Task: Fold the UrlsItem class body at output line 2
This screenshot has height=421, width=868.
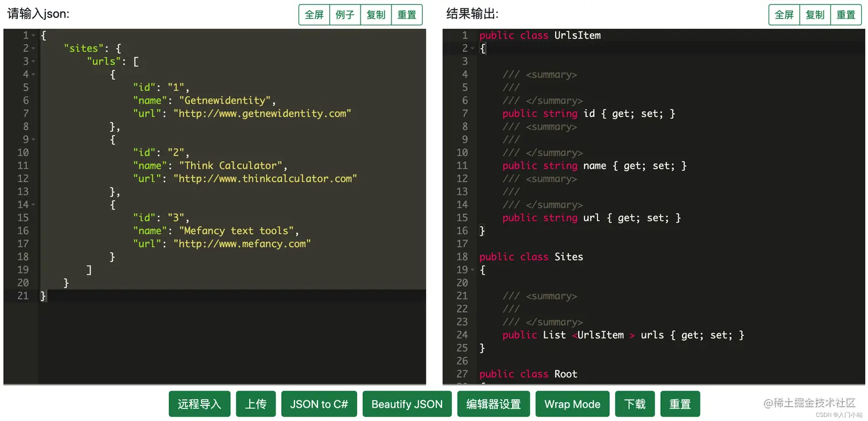Action: pyautogui.click(x=472, y=49)
